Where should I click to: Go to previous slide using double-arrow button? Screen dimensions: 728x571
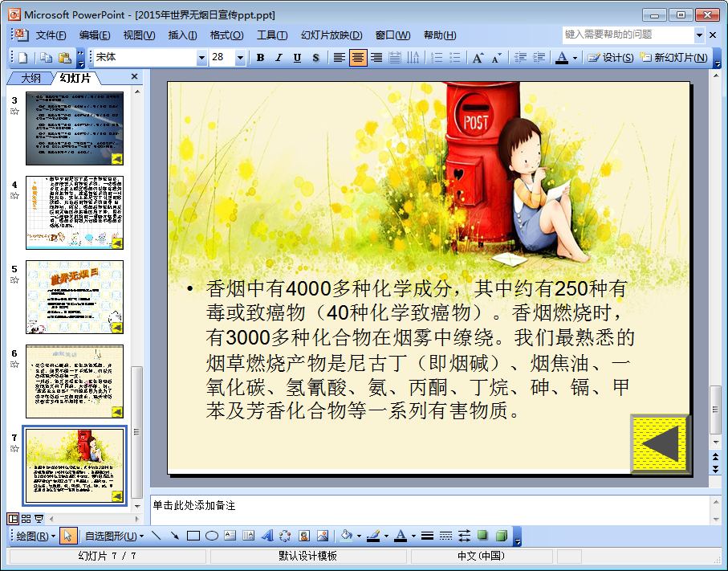pos(715,457)
